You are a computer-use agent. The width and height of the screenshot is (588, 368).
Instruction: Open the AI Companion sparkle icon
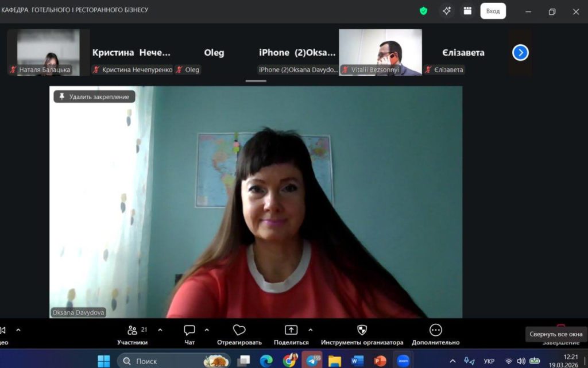pos(446,11)
